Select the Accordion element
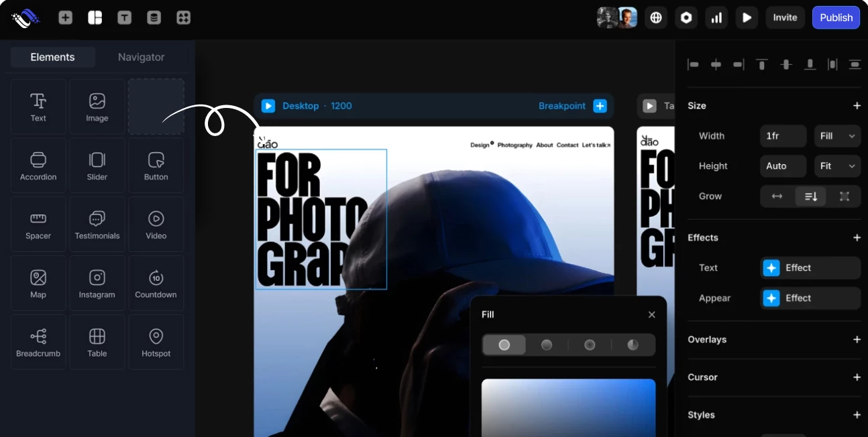This screenshot has width=868, height=437. click(38, 166)
